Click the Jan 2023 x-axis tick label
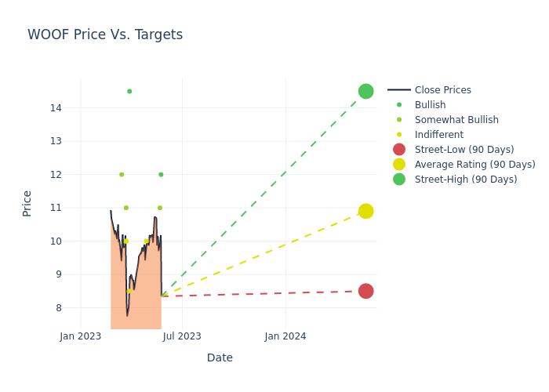This screenshot has height=392, width=549. tap(81, 336)
